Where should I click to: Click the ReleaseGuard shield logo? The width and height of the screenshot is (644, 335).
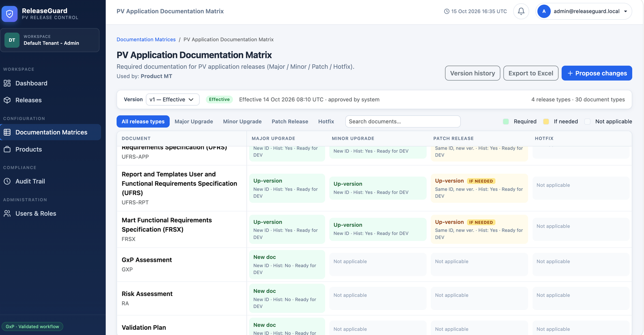tap(10, 14)
